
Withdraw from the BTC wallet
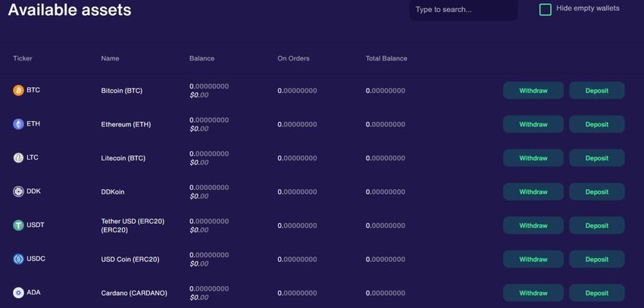[x=533, y=91]
